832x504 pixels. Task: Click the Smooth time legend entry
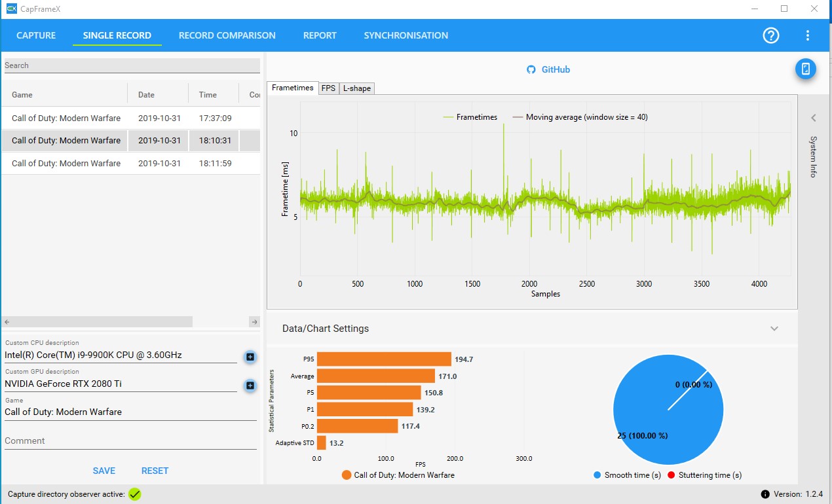click(x=627, y=475)
